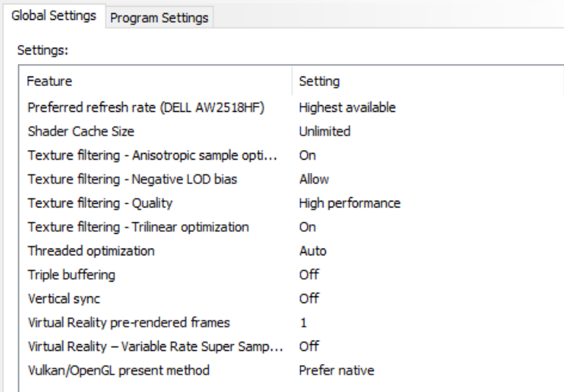The height and width of the screenshot is (392, 564).
Task: Select the Triple buffering feature
Action: point(71,275)
